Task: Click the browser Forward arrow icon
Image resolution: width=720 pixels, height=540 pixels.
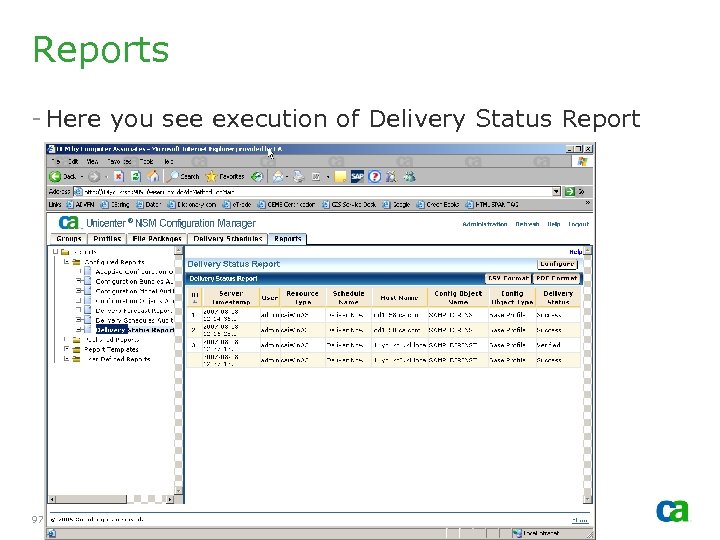Action: point(94,176)
